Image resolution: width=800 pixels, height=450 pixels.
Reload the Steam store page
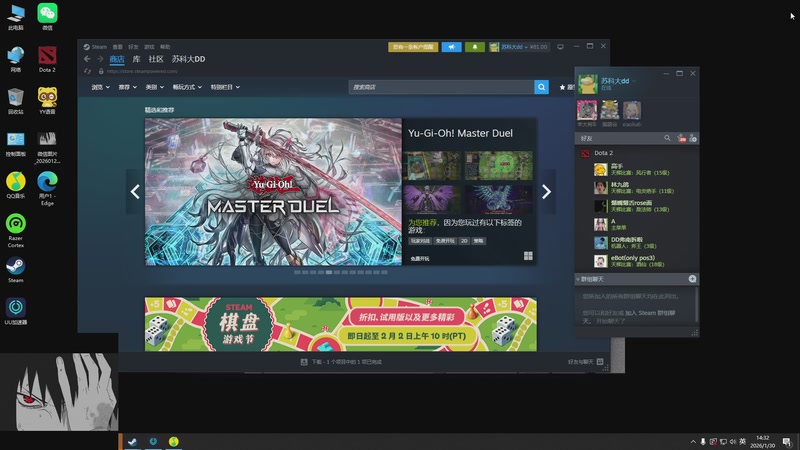pos(87,71)
